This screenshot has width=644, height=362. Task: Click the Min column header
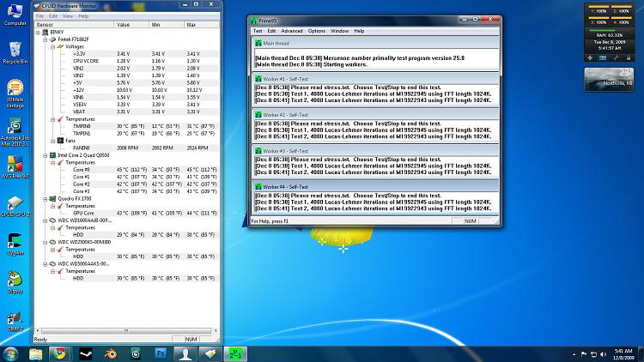click(167, 25)
